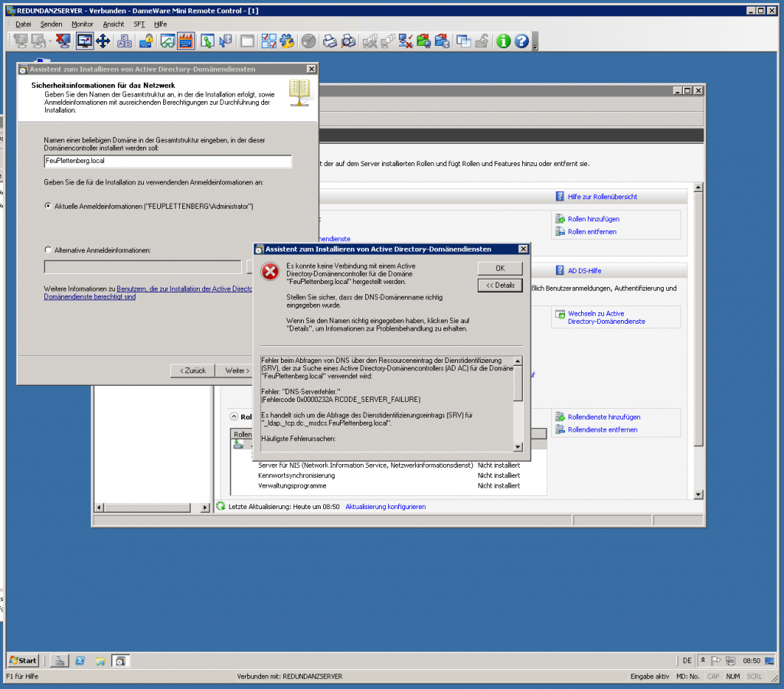The width and height of the screenshot is (784, 689).
Task: Open the gear and wrench settings icon
Action: pos(287,41)
